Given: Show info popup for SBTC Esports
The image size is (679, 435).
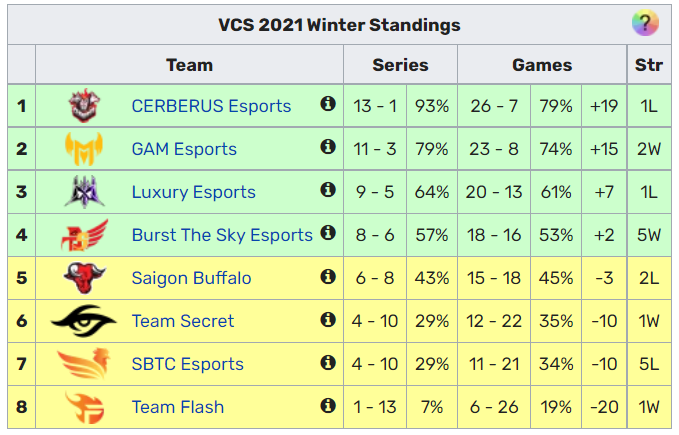Looking at the screenshot, I should [x=328, y=362].
